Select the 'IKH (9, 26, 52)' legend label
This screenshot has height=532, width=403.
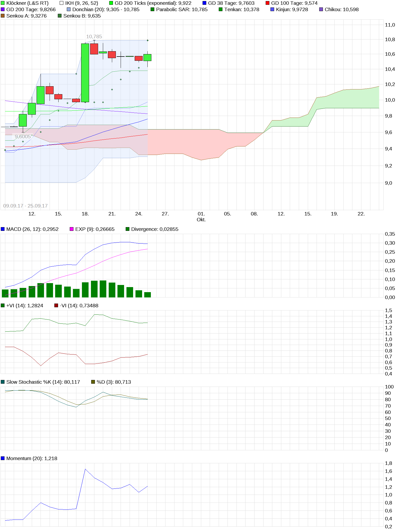(x=82, y=3)
